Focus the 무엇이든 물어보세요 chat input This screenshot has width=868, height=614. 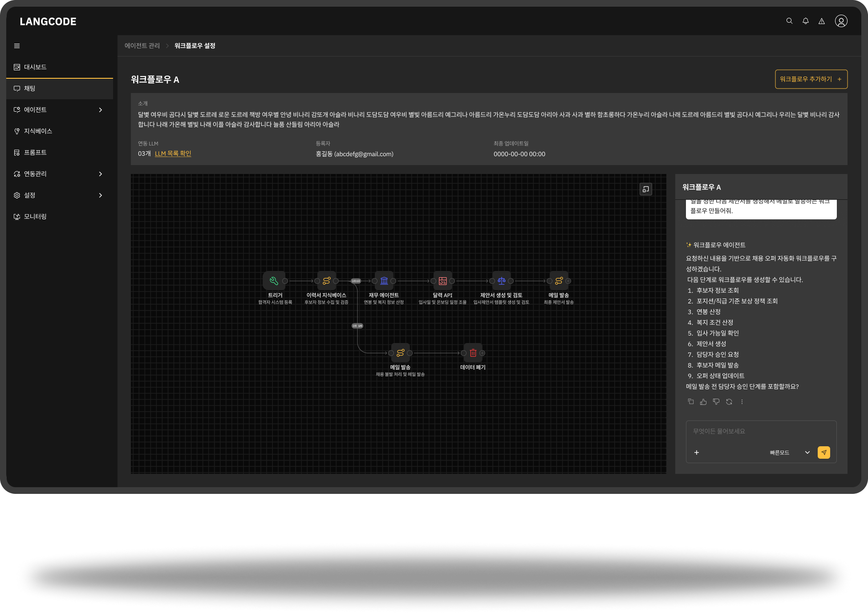761,432
